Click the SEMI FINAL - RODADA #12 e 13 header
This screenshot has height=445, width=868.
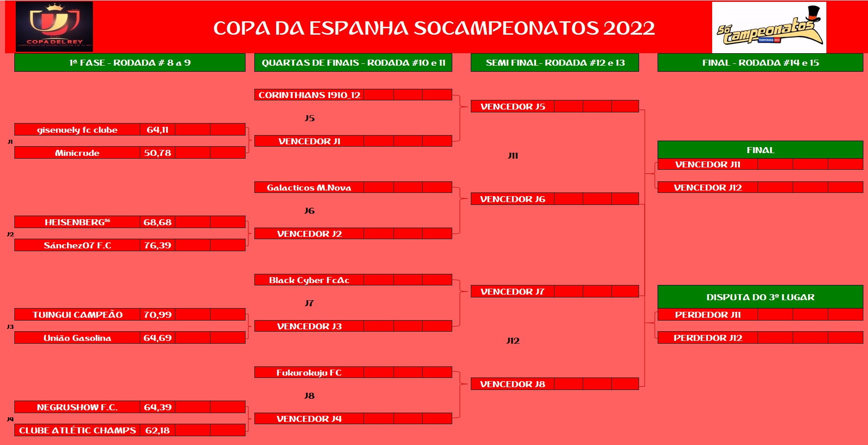pyautogui.click(x=554, y=62)
